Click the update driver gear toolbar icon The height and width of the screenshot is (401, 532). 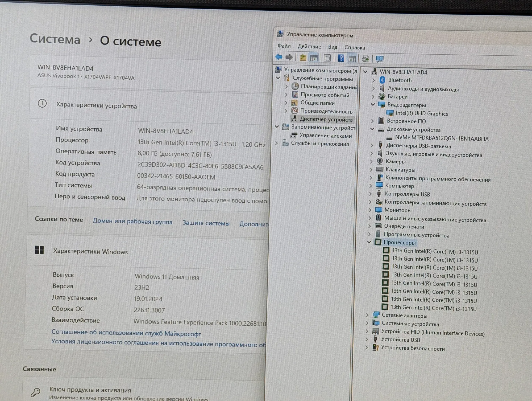pos(365,59)
